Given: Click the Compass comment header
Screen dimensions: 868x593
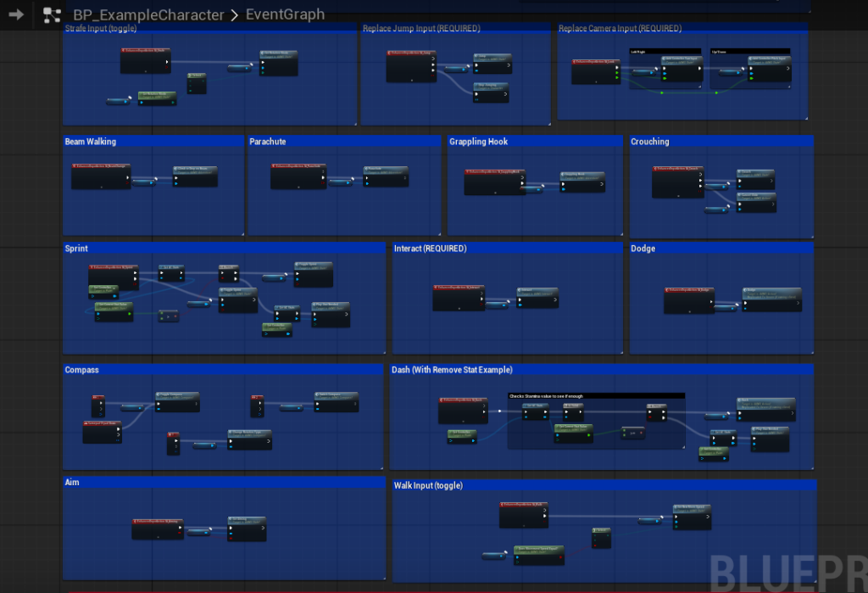Looking at the screenshot, I should click(82, 370).
